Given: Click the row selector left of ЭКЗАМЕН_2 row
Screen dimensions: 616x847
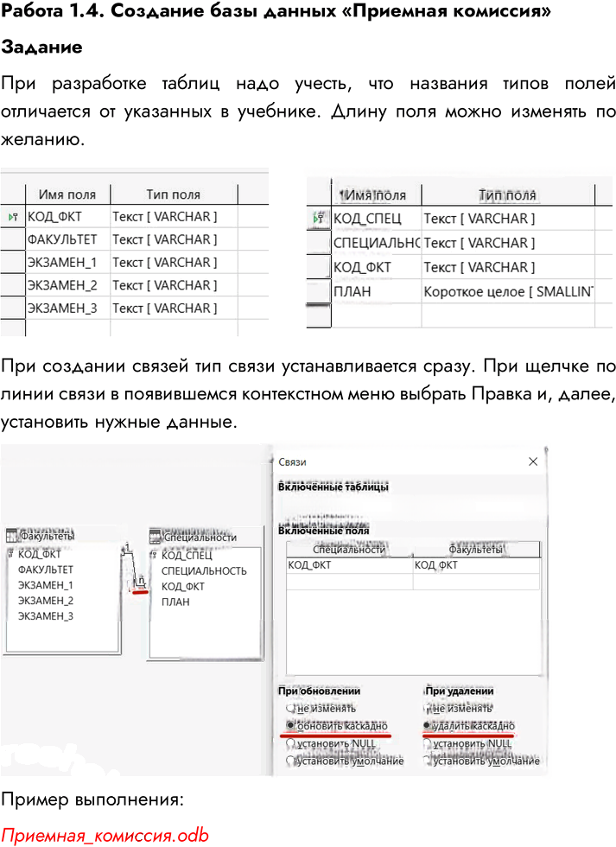Looking at the screenshot, I should (13, 285).
